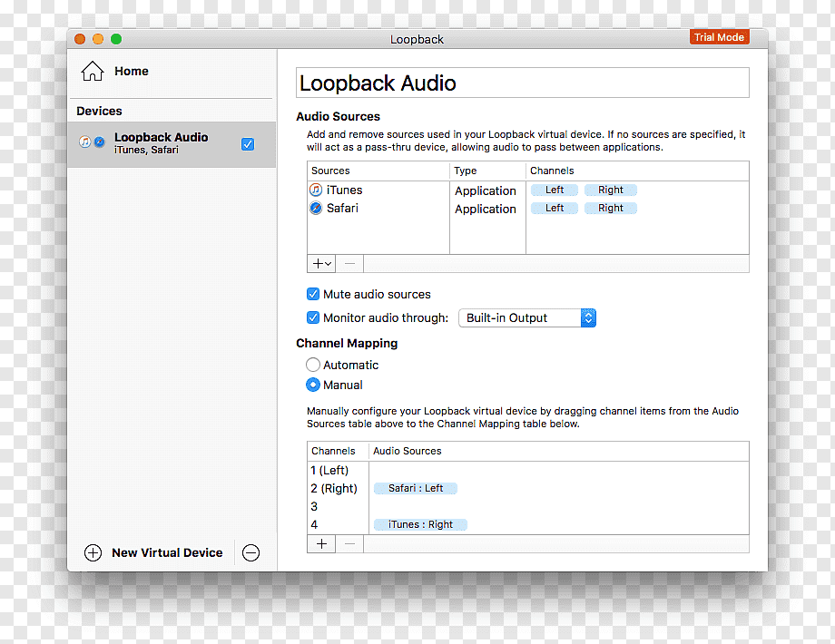The image size is (835, 644).
Task: Click the plus circle icon for New Virtual Device
Action: [93, 553]
